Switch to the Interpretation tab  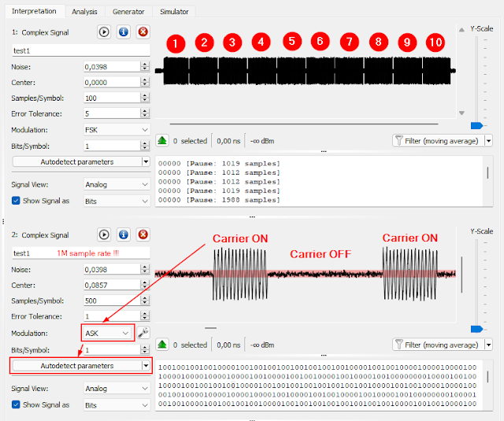click(34, 11)
